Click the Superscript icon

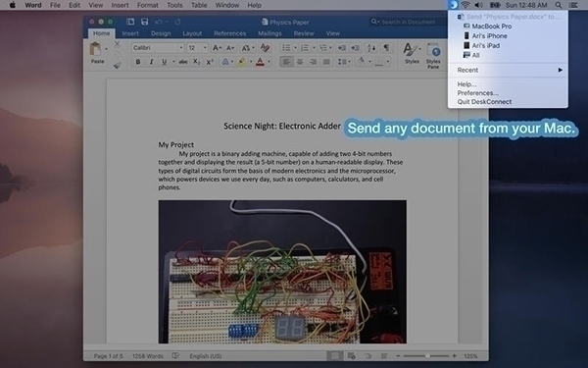point(210,62)
